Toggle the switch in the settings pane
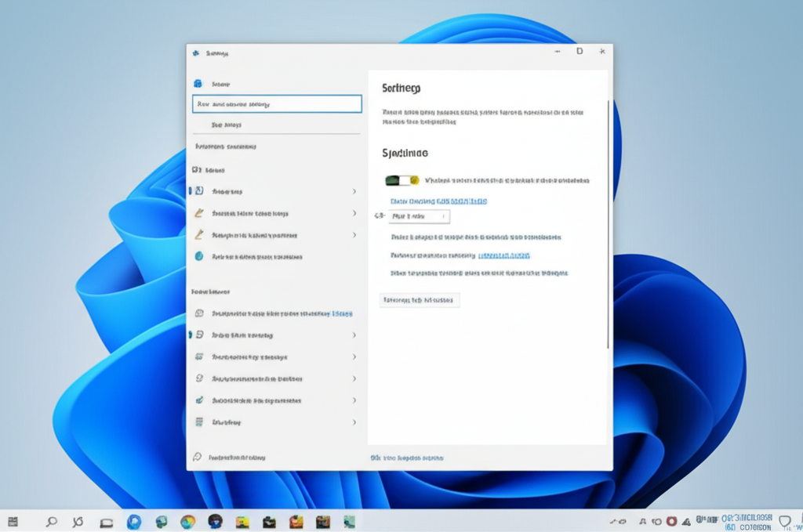The height and width of the screenshot is (532, 803). (x=402, y=180)
